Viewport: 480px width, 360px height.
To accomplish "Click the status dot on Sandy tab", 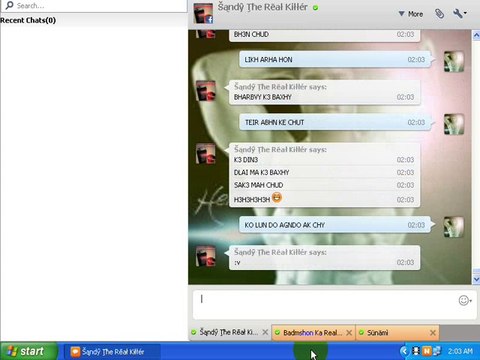I will 194,332.
